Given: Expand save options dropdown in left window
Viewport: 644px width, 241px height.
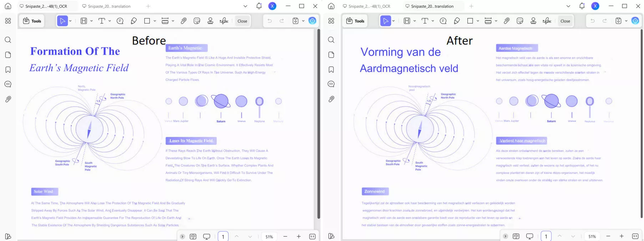Looking at the screenshot, I should [x=303, y=21].
